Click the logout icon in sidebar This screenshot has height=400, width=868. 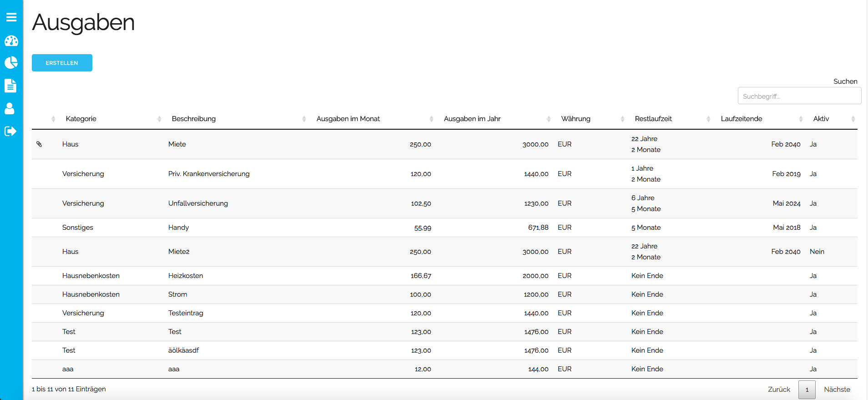click(10, 131)
